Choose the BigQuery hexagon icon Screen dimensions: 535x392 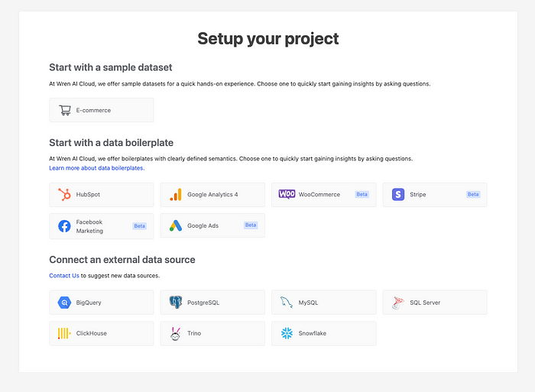[x=64, y=303]
